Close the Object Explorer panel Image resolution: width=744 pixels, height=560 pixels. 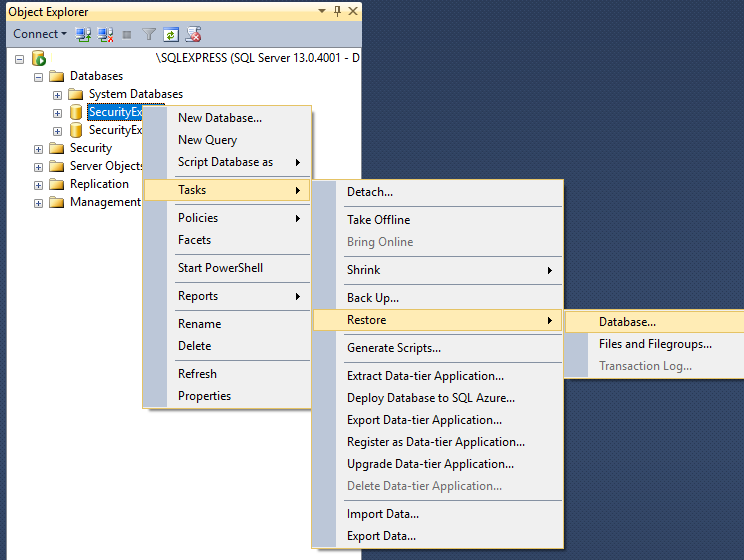tap(353, 11)
